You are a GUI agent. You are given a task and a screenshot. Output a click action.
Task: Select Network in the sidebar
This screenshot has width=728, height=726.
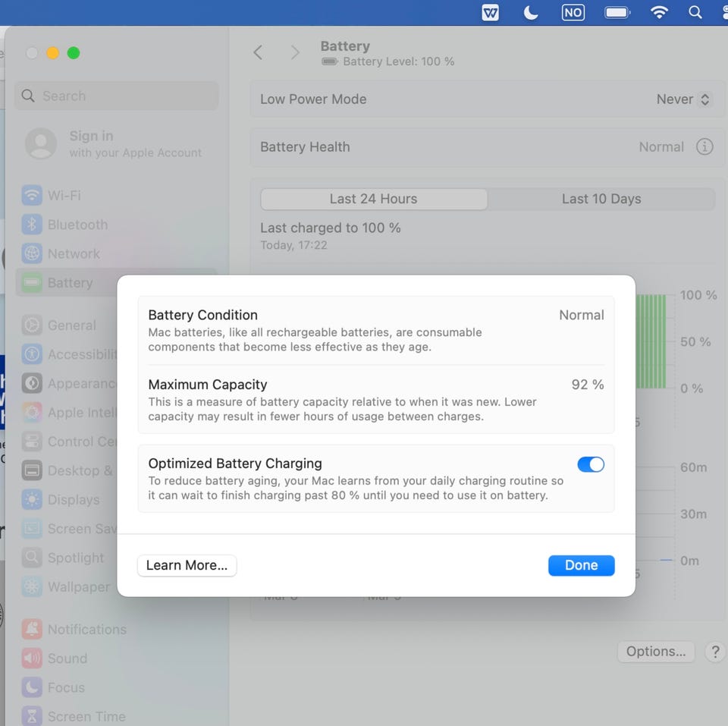pos(73,254)
